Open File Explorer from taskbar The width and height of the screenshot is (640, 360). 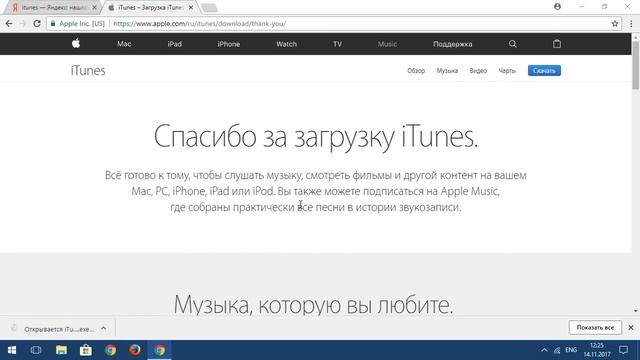coord(61,350)
